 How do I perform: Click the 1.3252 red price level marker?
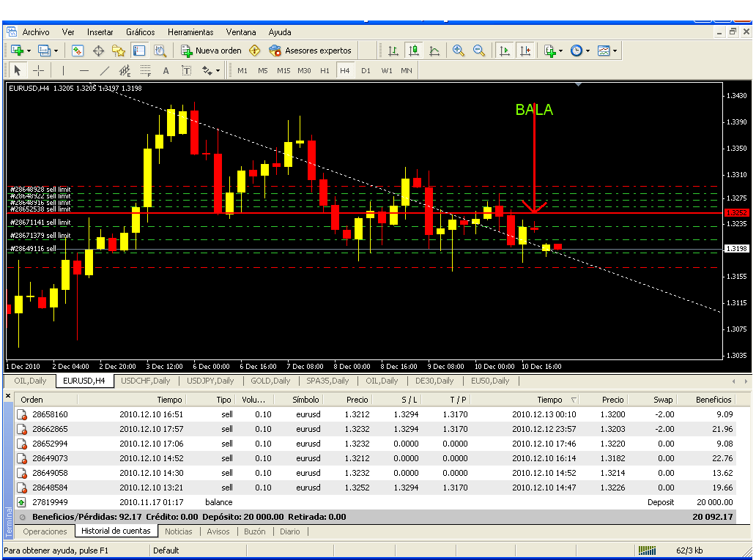pos(736,213)
